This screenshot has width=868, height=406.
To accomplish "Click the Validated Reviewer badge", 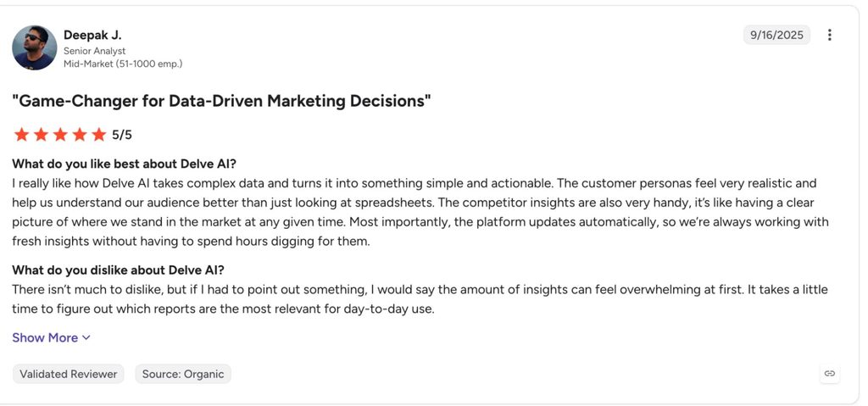I will [69, 374].
